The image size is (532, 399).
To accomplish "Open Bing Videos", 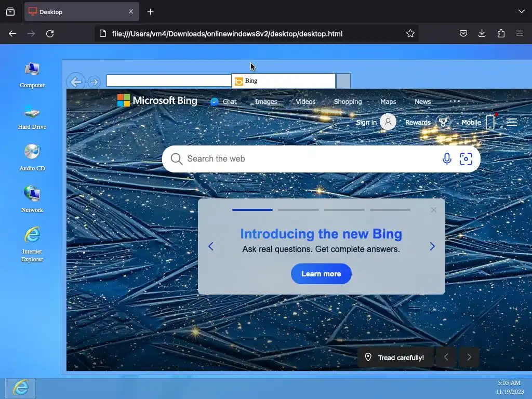I will pos(305,101).
